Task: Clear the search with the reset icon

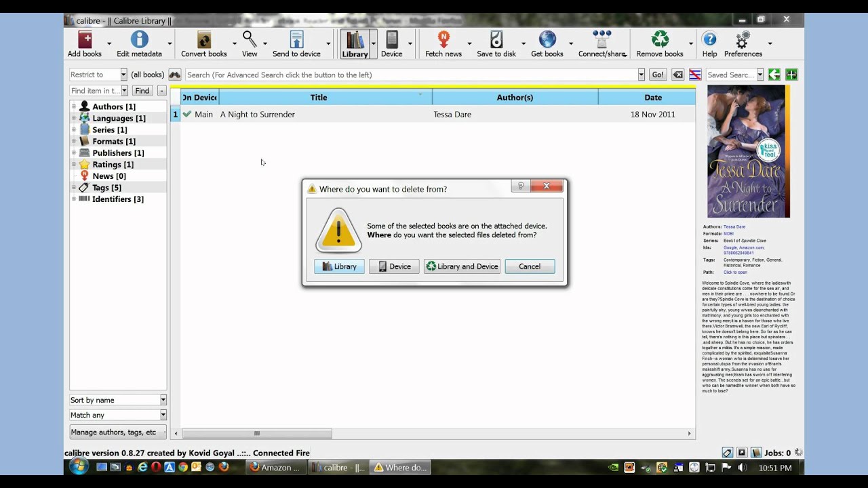Action: [677, 75]
